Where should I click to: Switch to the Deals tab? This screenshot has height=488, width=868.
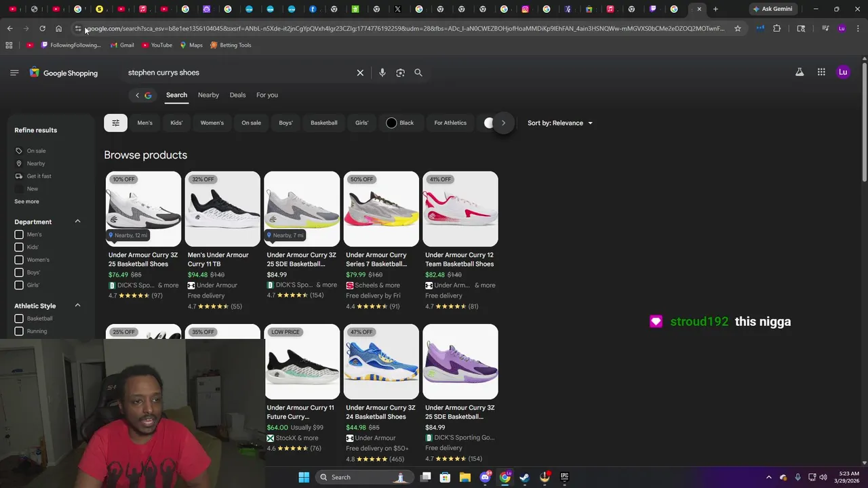point(237,95)
